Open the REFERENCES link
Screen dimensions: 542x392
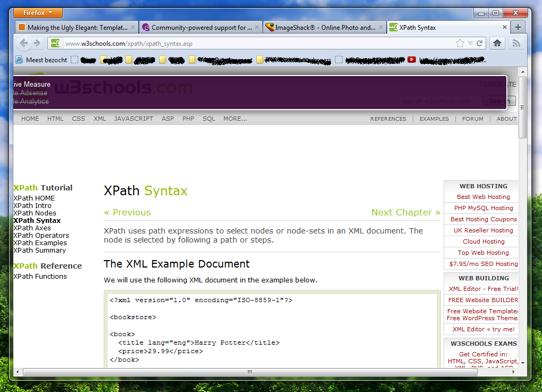pos(388,119)
